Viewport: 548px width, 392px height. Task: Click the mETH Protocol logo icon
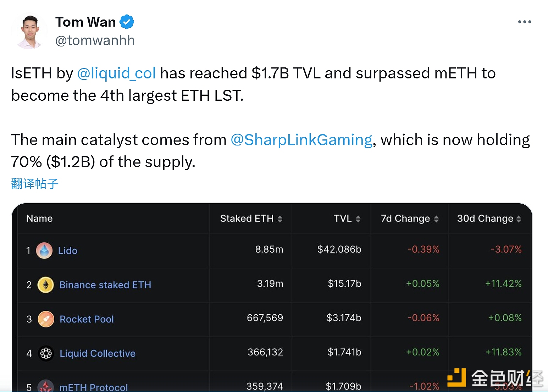tap(46, 386)
